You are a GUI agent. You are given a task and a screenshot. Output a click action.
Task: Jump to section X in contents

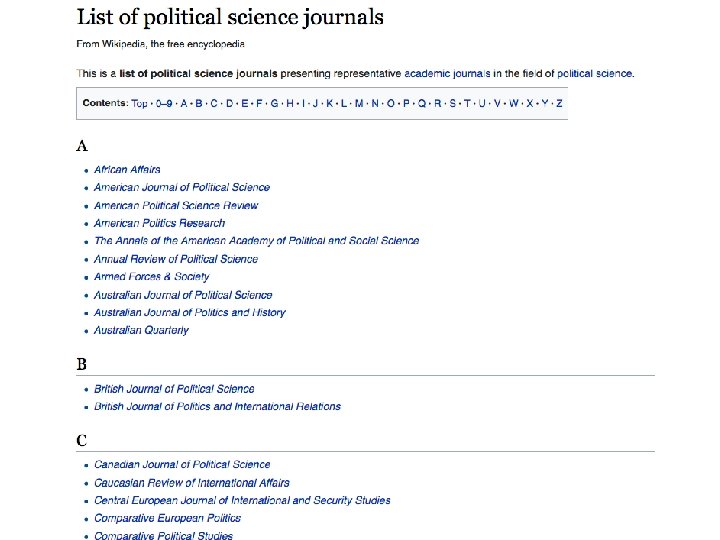[529, 103]
